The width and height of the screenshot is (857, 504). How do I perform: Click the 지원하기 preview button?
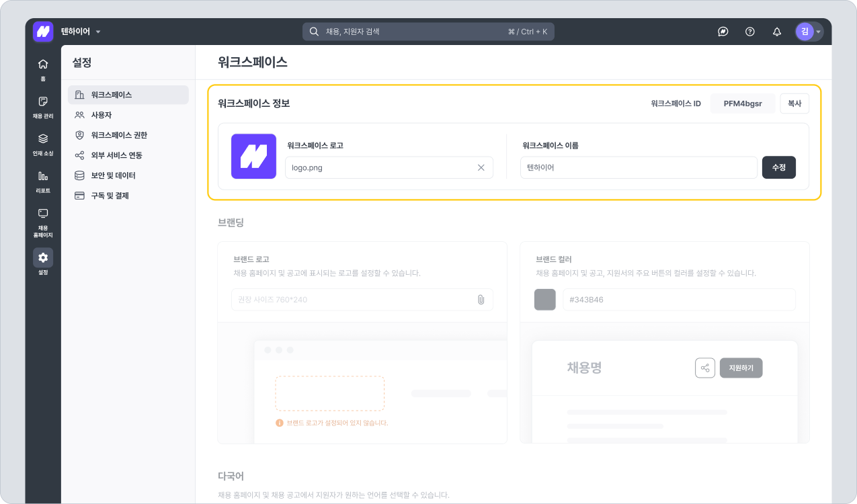pyautogui.click(x=741, y=368)
